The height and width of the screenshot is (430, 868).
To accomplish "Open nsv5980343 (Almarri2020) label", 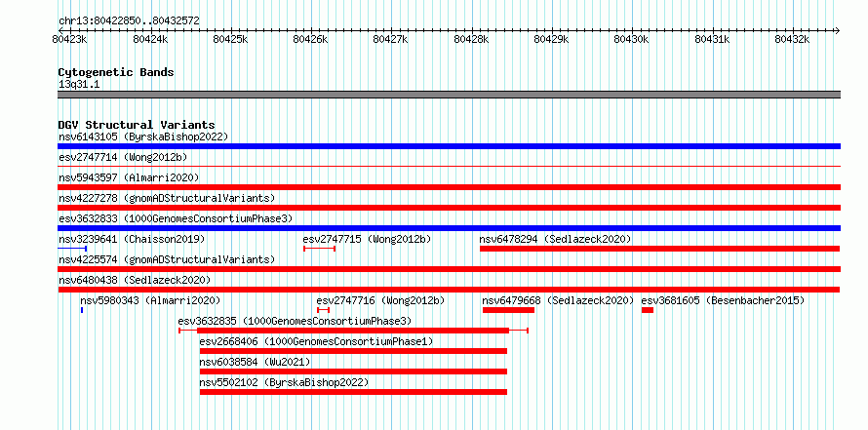I will [x=150, y=300].
